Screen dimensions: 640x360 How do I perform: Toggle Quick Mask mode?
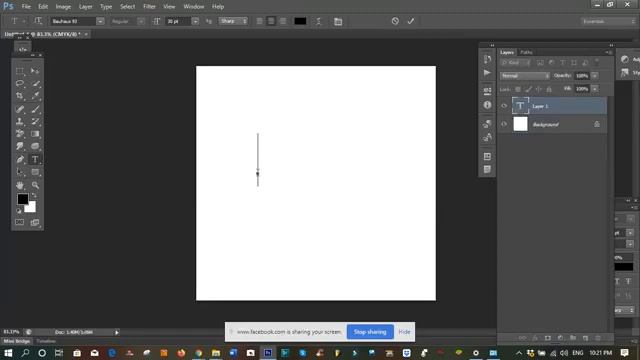20,222
